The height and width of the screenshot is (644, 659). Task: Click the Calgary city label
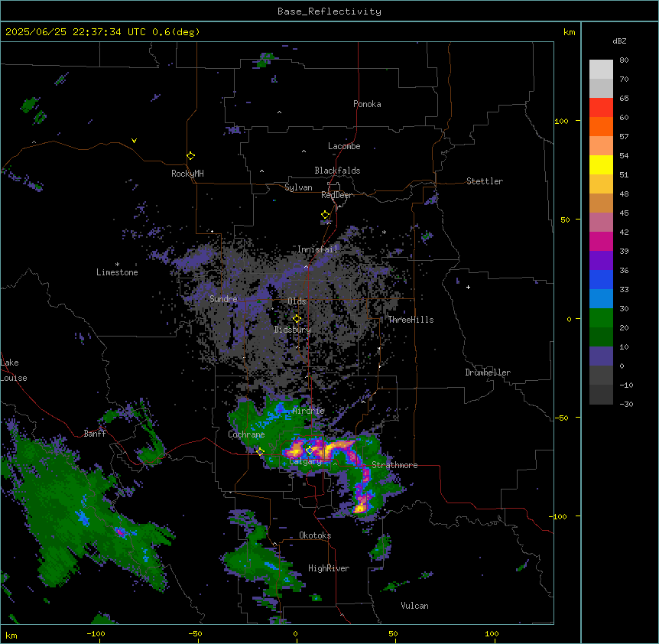coord(305,461)
